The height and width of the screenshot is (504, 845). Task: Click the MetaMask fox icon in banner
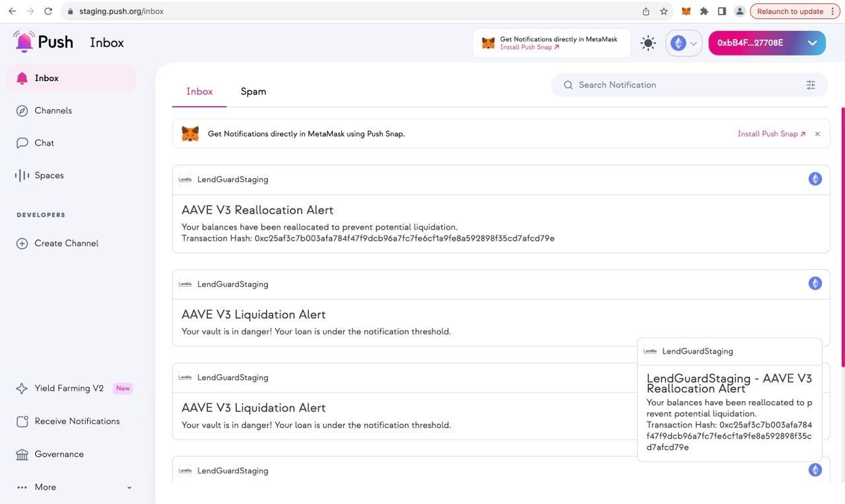(x=190, y=134)
